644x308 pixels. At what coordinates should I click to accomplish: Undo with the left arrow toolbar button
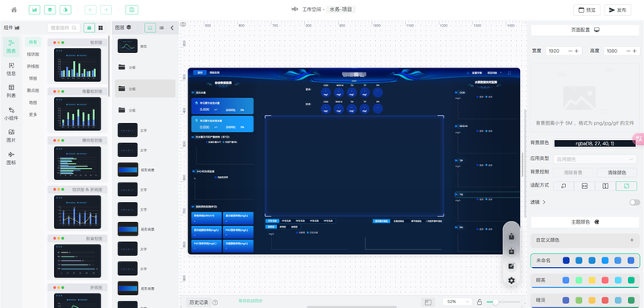[90, 10]
